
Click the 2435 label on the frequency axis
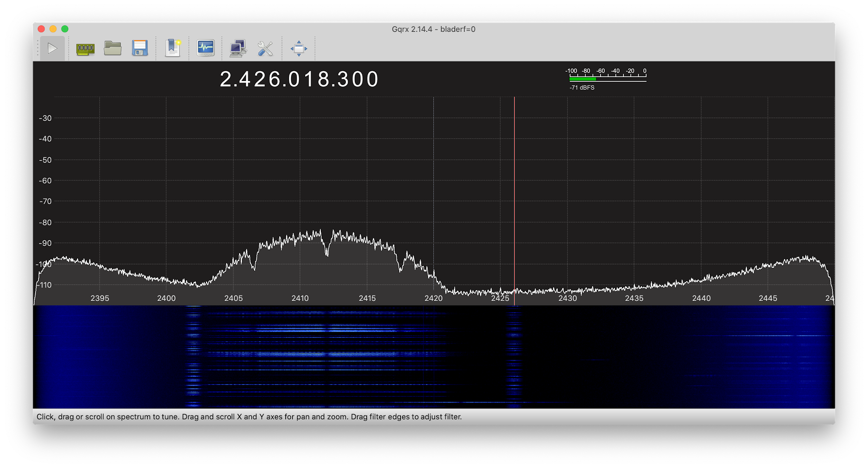click(x=634, y=298)
